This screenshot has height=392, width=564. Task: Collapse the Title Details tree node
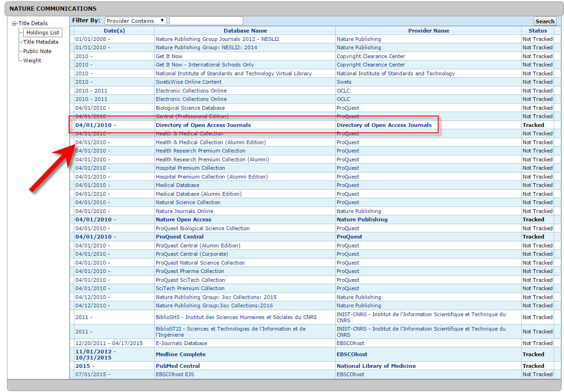point(14,23)
